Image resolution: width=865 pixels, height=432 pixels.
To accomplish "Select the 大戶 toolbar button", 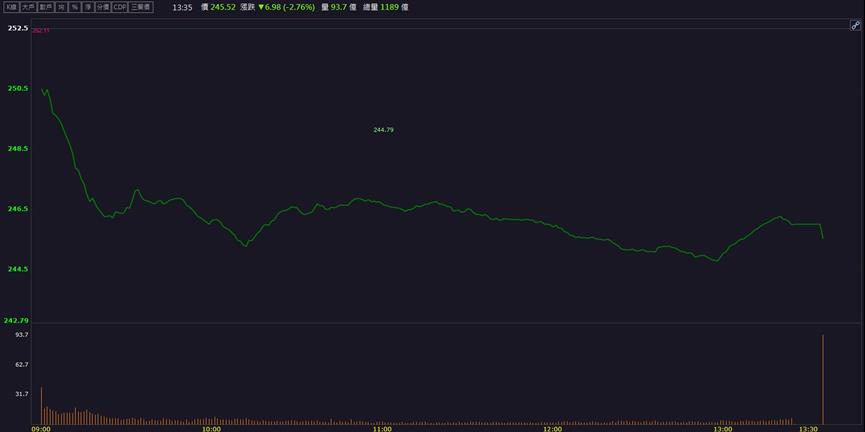I will coord(28,7).
